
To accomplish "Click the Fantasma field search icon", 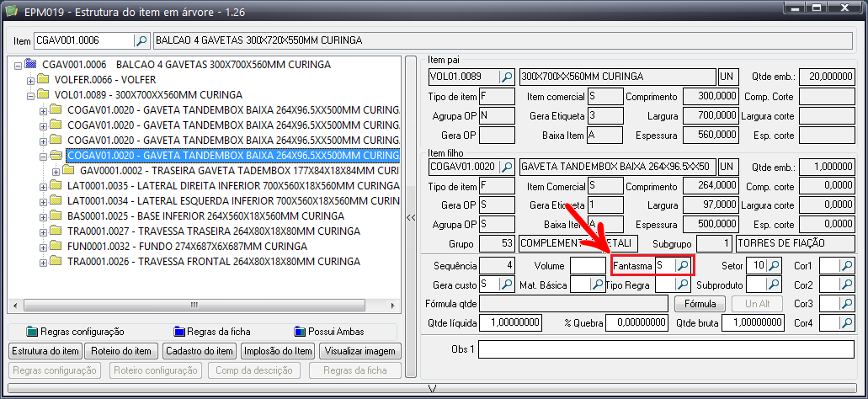I will click(x=684, y=266).
